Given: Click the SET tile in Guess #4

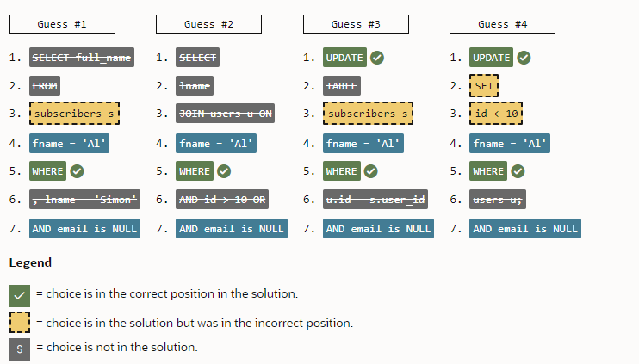Looking at the screenshot, I should tap(485, 86).
